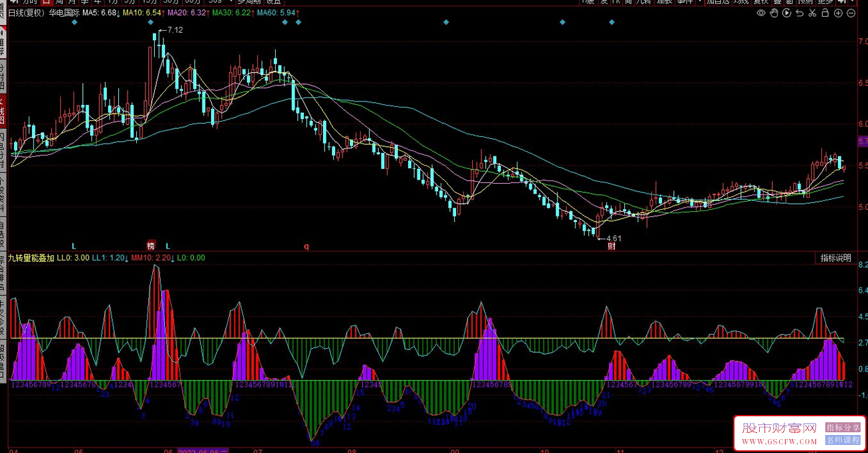Click the 华电国际 stock name

coord(64,13)
